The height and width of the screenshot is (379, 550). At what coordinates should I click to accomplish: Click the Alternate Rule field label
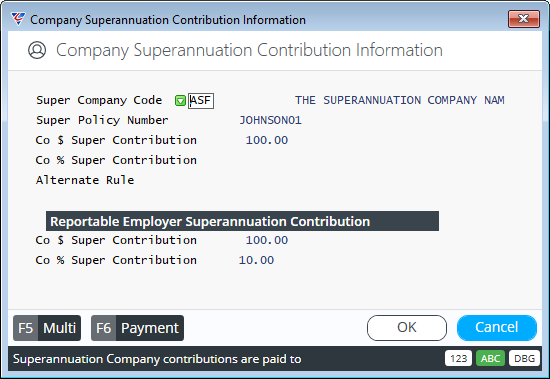85,180
